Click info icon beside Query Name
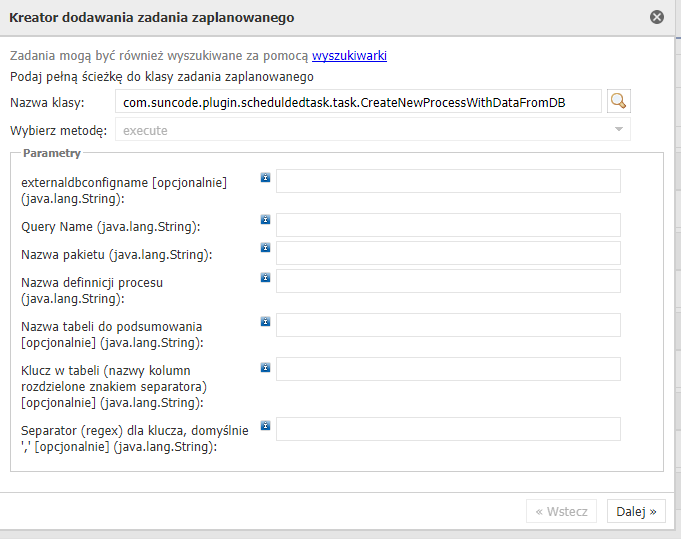 pos(265,219)
